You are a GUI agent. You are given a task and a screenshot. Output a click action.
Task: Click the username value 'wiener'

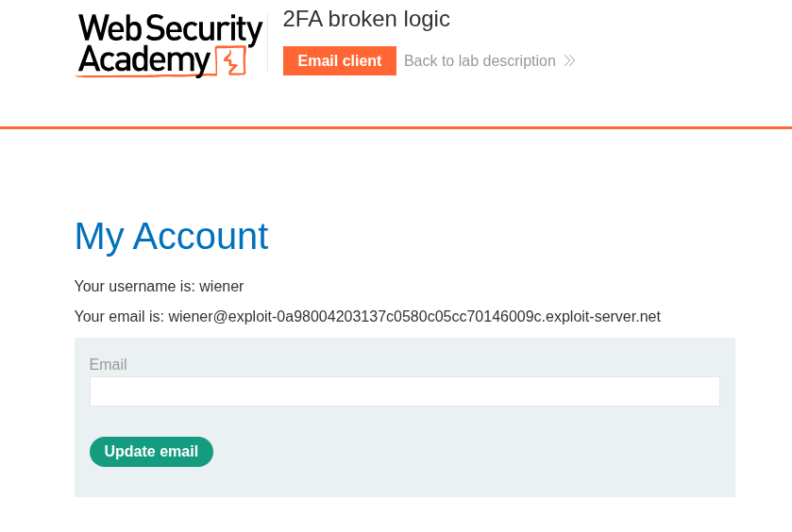tap(221, 286)
